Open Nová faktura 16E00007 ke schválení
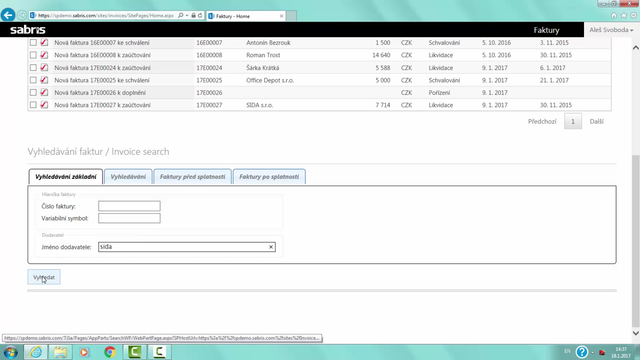Viewport: 640px width, 360px height. pos(102,42)
